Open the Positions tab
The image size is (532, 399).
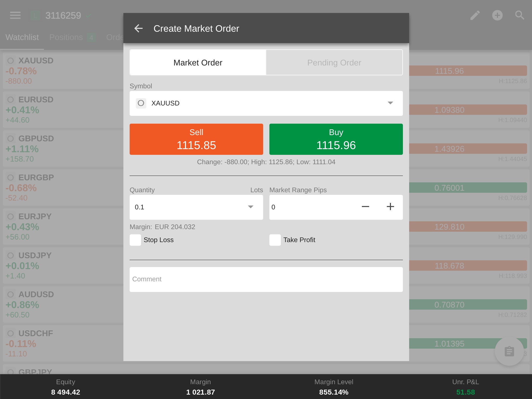click(x=66, y=37)
